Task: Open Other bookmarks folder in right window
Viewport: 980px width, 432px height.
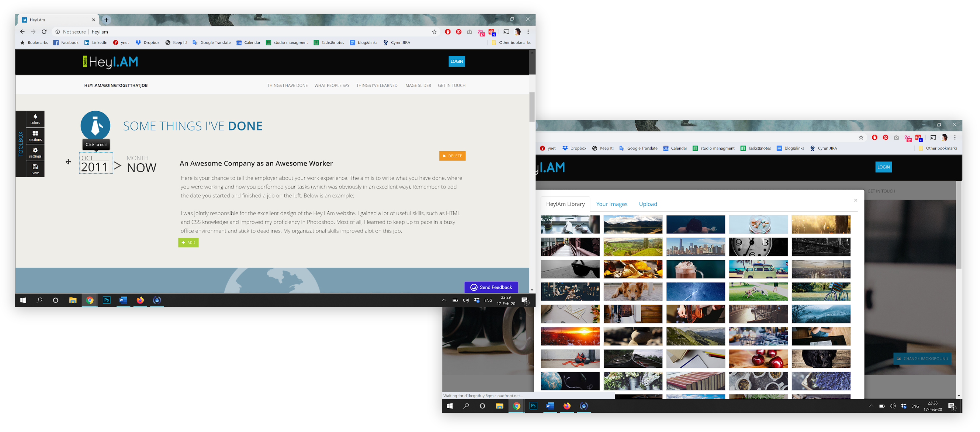Action: pos(938,148)
